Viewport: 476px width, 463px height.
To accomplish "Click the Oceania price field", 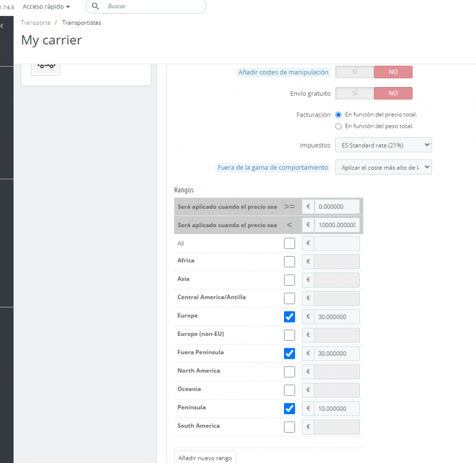I will click(x=337, y=390).
